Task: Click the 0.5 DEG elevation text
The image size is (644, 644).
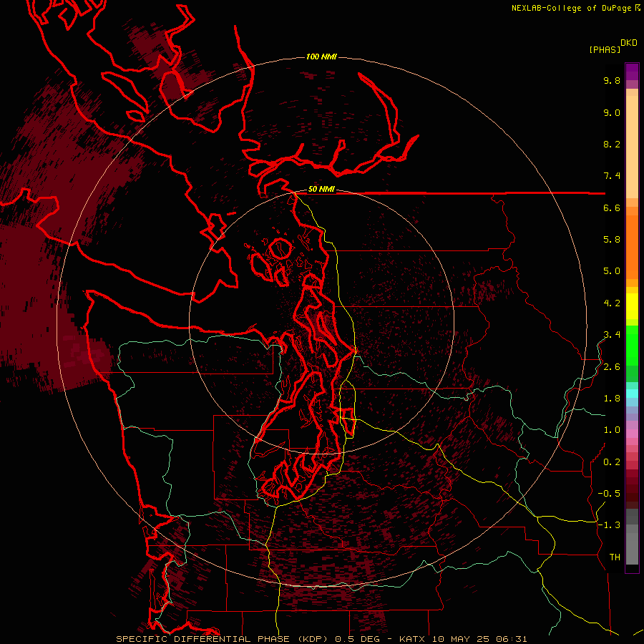Action: [x=357, y=639]
